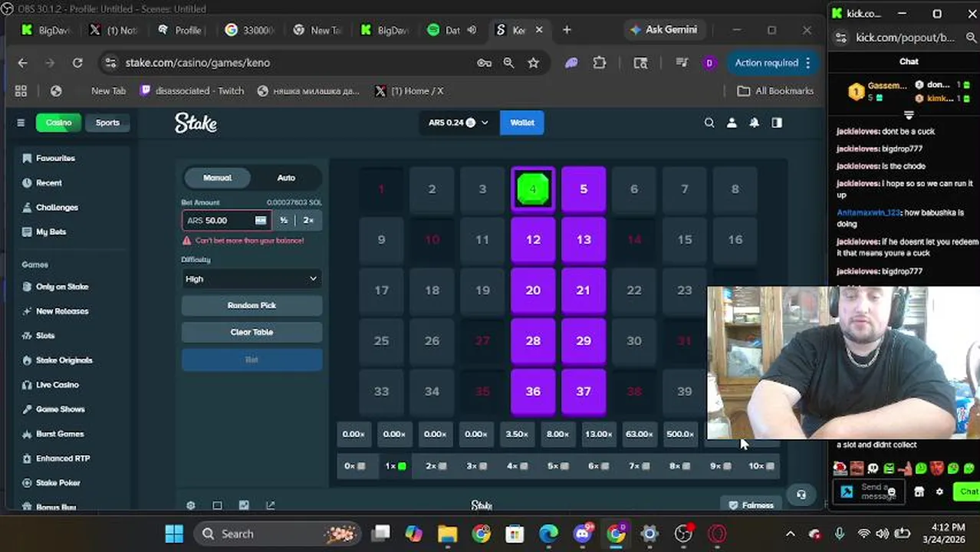Select Keno number 2 tile
Screen dimensions: 980x552
point(432,189)
